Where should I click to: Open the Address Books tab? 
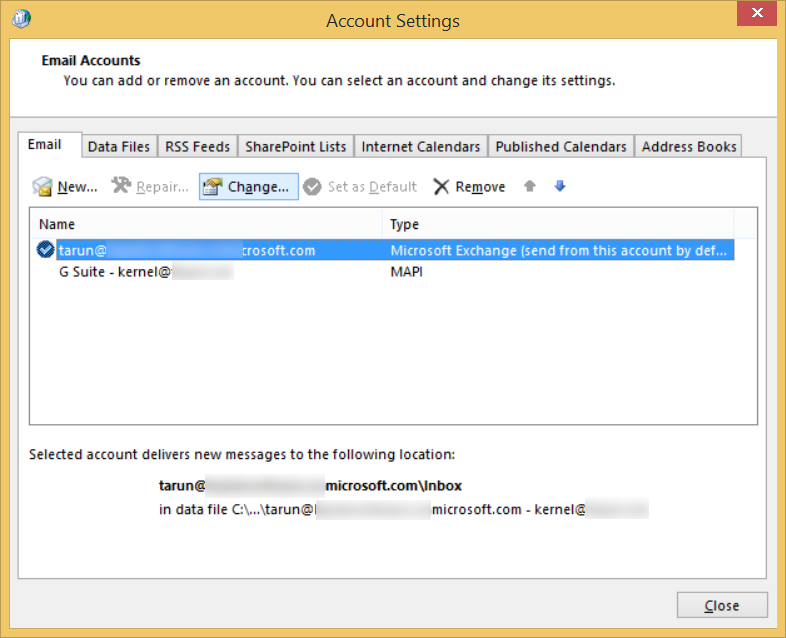[689, 146]
